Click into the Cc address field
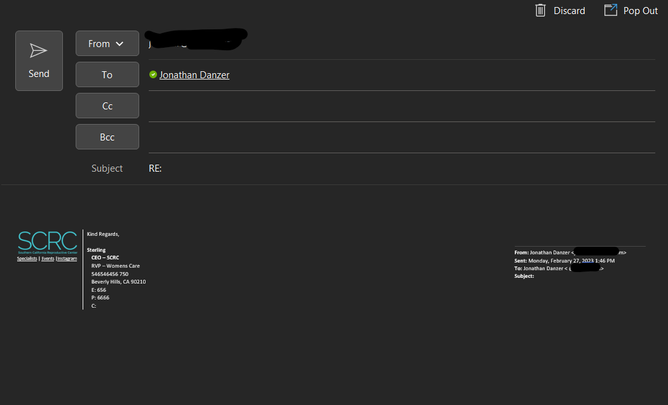 pyautogui.click(x=402, y=106)
